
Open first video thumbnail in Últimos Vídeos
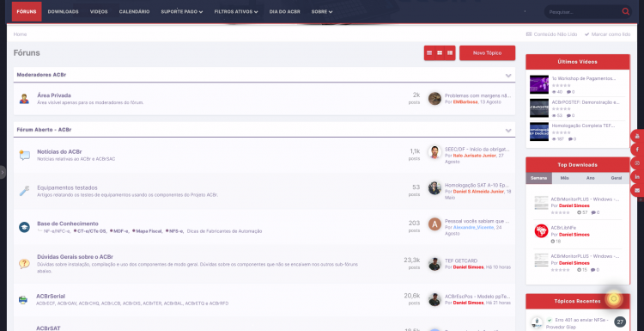click(x=539, y=84)
